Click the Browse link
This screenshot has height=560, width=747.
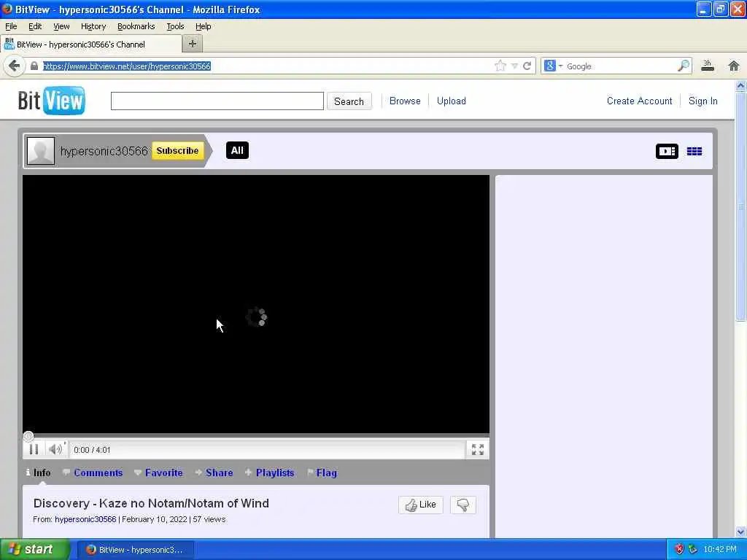coord(405,101)
